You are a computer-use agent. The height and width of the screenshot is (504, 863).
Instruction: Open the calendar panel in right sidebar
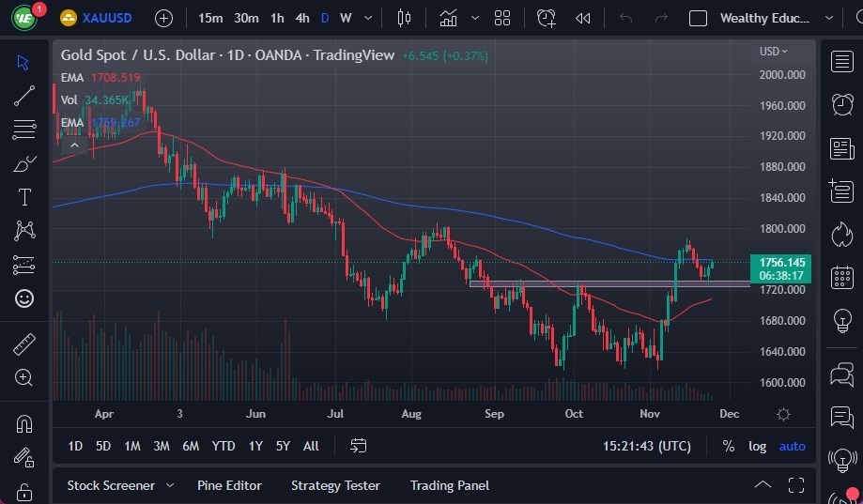click(x=842, y=278)
